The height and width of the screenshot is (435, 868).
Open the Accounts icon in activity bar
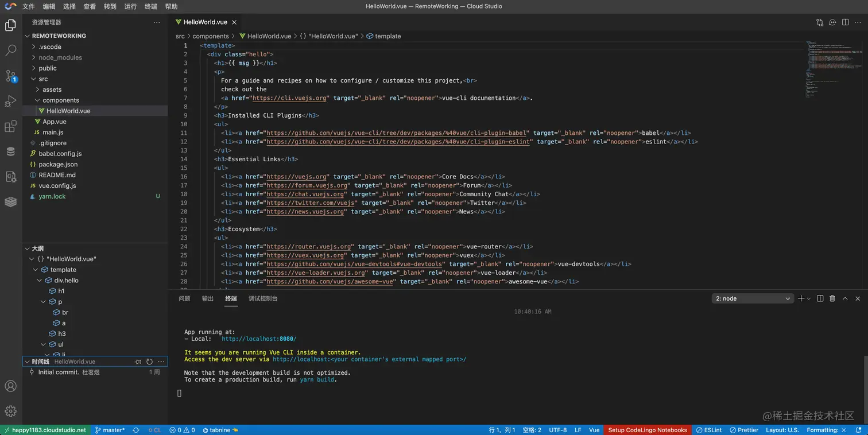(x=10, y=386)
